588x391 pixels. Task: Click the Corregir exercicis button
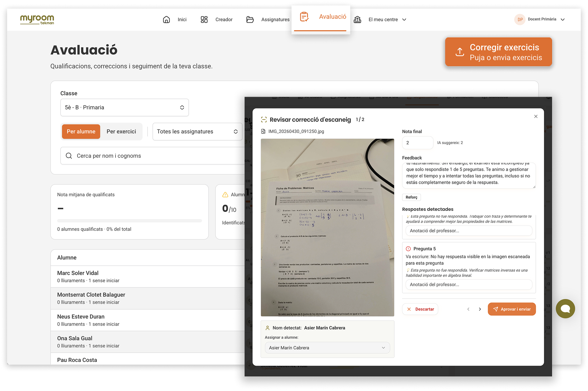(498, 52)
